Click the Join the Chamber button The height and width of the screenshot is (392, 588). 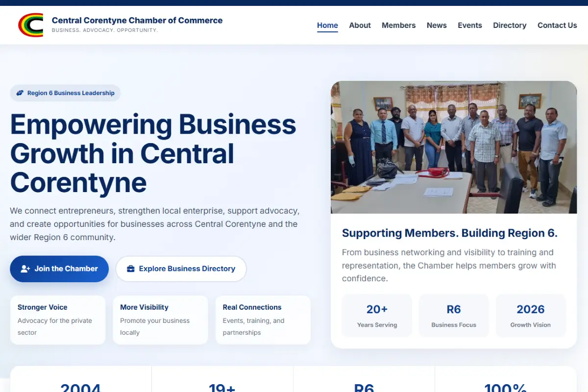click(59, 269)
